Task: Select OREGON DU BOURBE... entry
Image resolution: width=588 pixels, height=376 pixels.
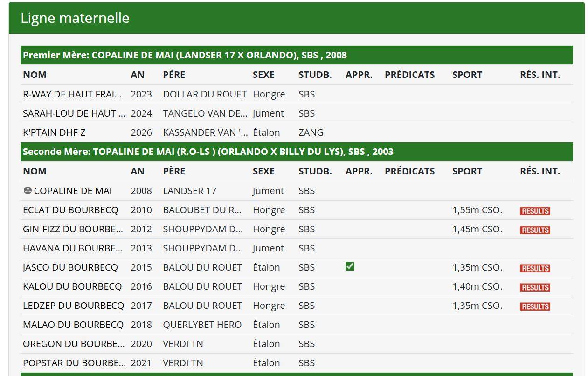Action: coord(74,344)
